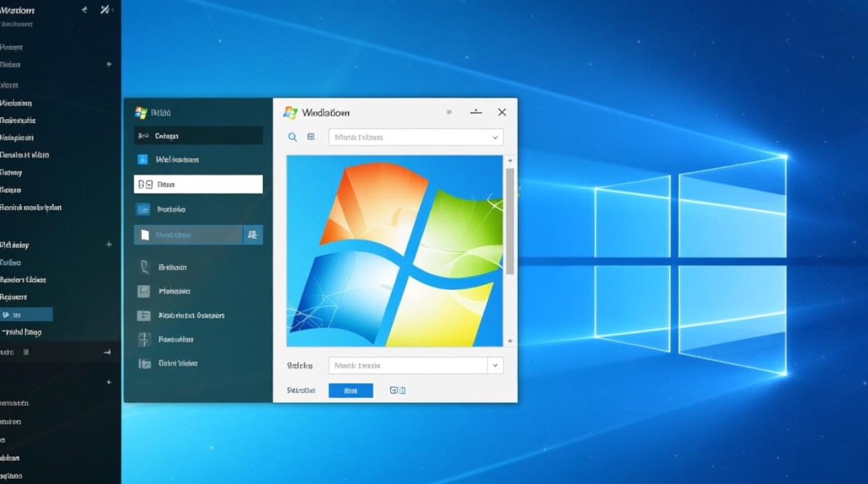
Task: Click the Windows flag logo in the left panel header
Action: (x=141, y=113)
